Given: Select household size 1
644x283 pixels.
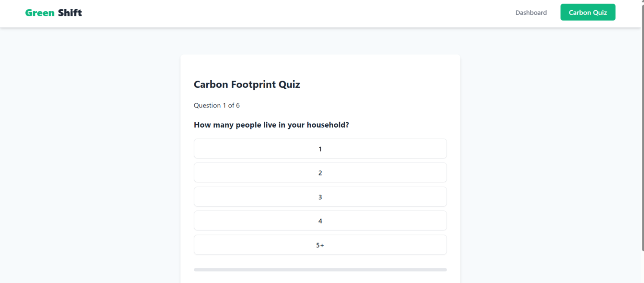Looking at the screenshot, I should click(x=320, y=149).
